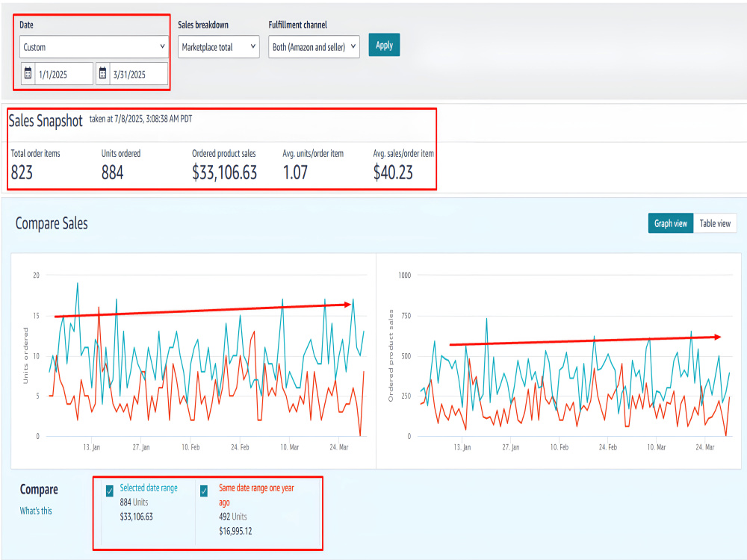Select Ordered product sales value $33,106.63
This screenshot has height=560, width=747.
pos(224,172)
